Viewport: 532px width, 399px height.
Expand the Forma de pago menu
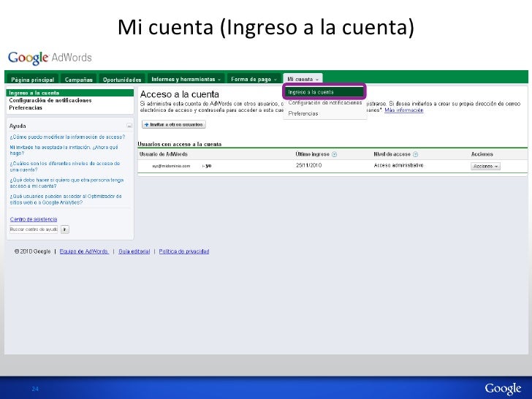(x=254, y=79)
